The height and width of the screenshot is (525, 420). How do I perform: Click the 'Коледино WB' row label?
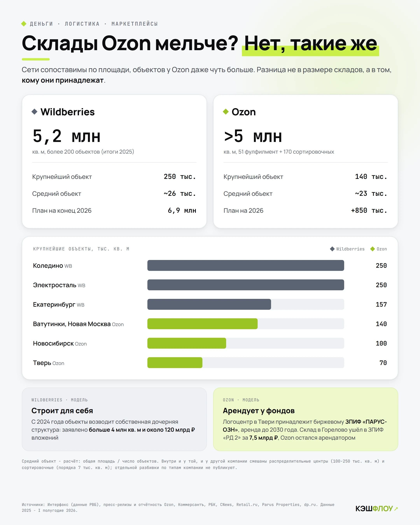click(52, 266)
